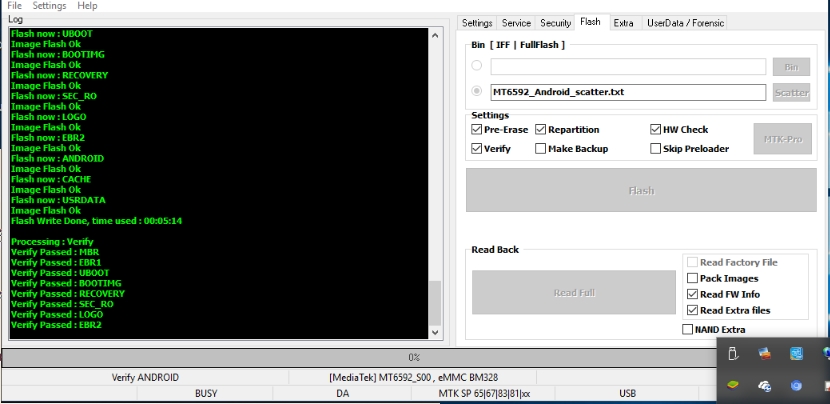
Task: Select the scatter file radio button
Action: (477, 91)
